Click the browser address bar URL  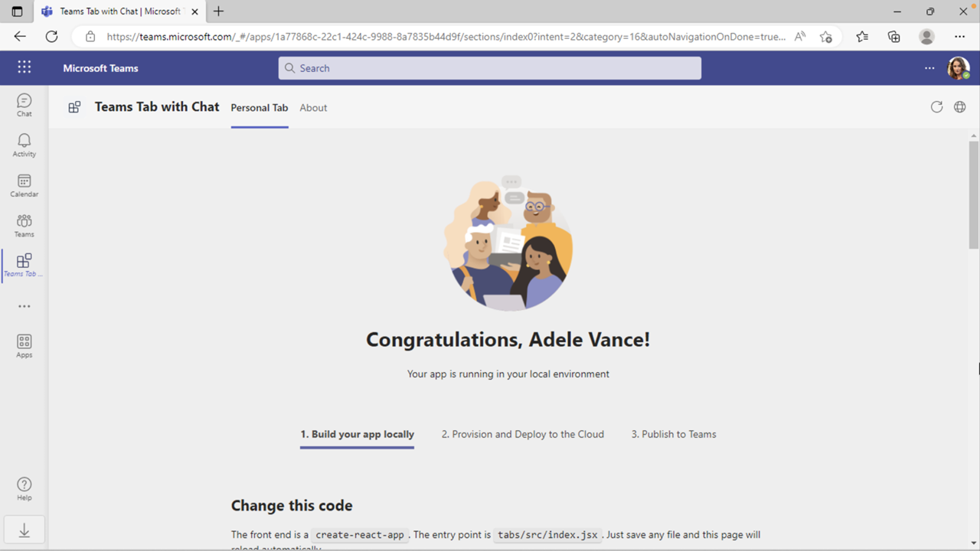click(446, 37)
